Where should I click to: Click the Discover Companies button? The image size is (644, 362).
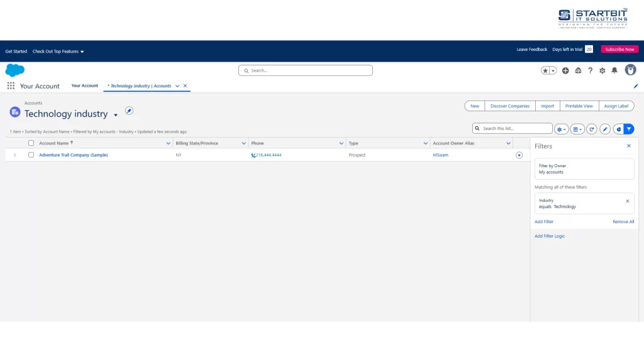click(509, 106)
